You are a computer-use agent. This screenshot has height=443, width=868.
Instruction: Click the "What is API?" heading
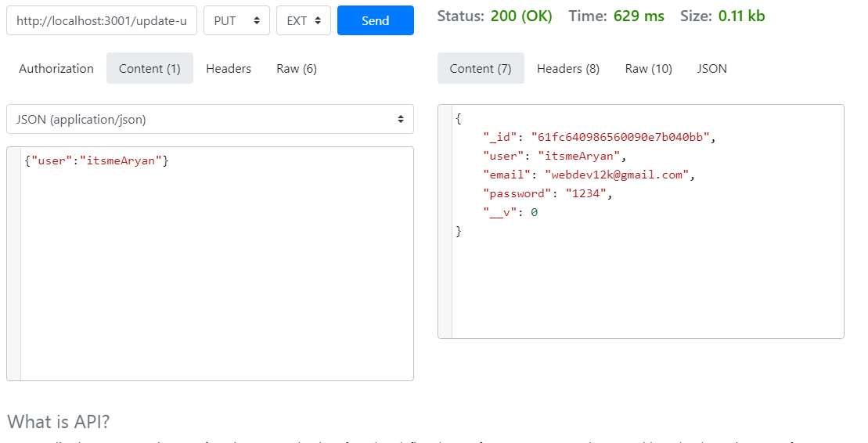click(x=59, y=421)
